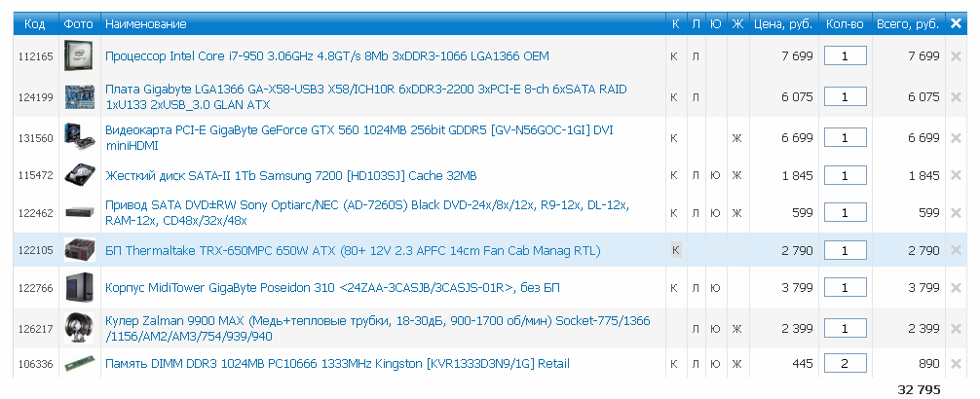
Task: Edit quantity field for GeForce GTX 560
Action: [845, 138]
